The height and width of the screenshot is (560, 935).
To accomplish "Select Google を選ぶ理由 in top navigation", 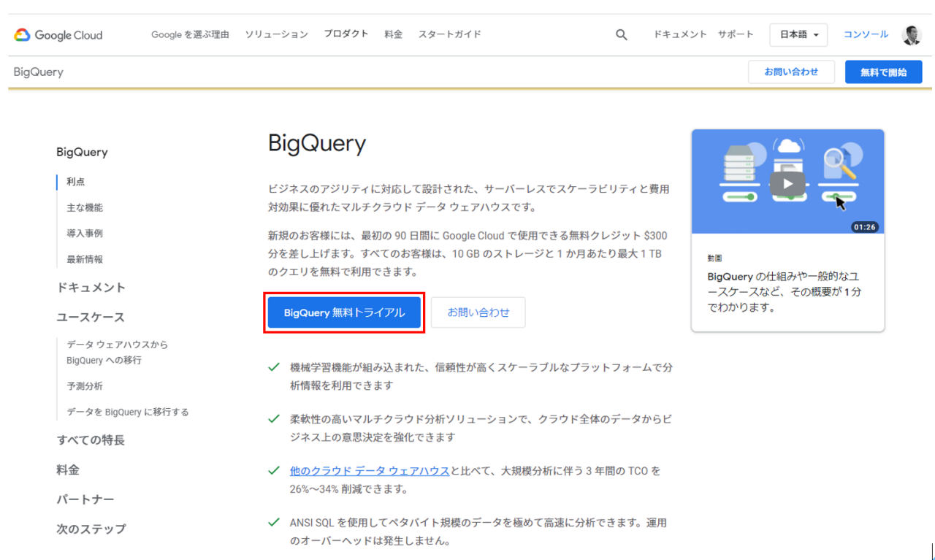I will click(190, 34).
